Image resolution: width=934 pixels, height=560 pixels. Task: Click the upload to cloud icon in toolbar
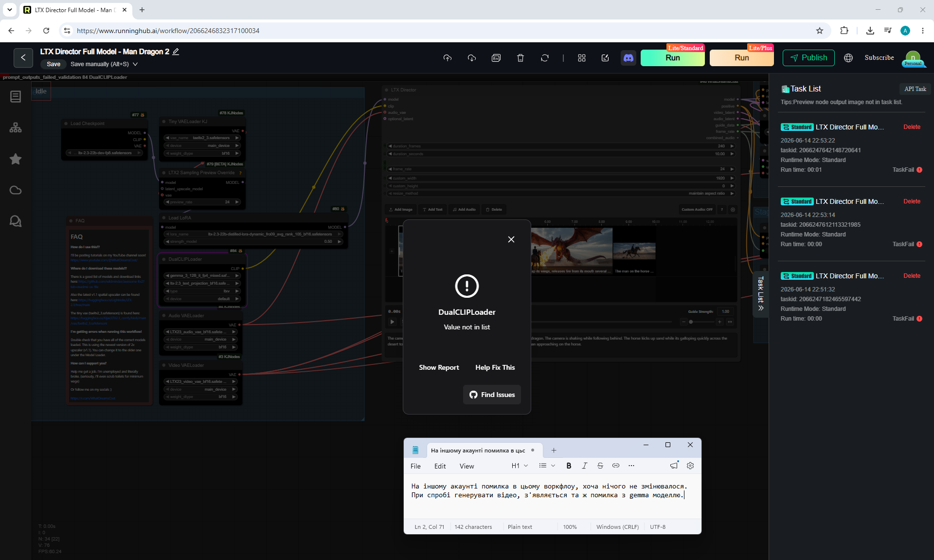448,58
